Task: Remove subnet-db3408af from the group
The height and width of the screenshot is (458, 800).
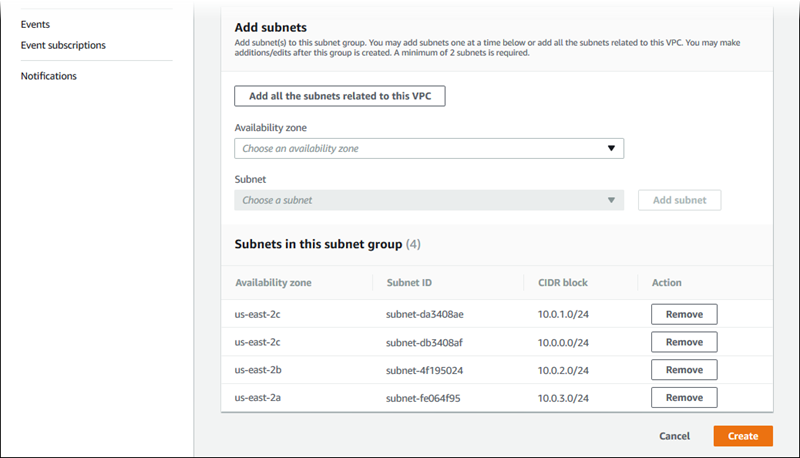Action: (684, 342)
